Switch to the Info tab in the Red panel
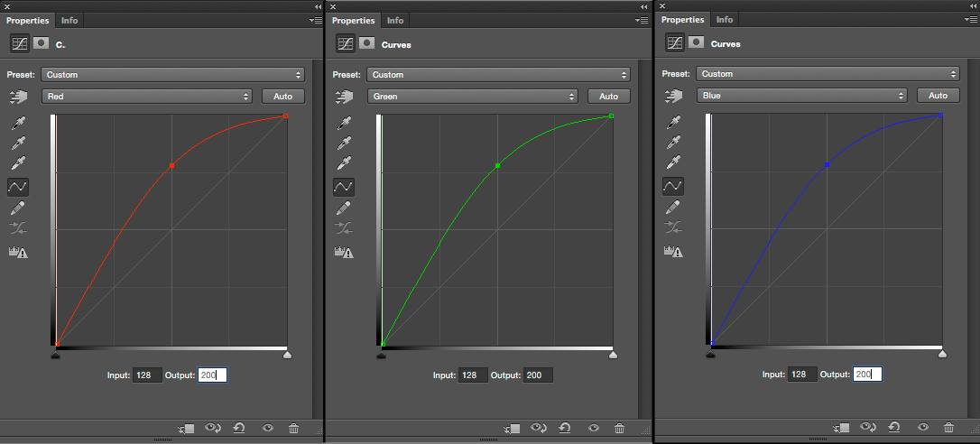980x444 pixels. [69, 21]
